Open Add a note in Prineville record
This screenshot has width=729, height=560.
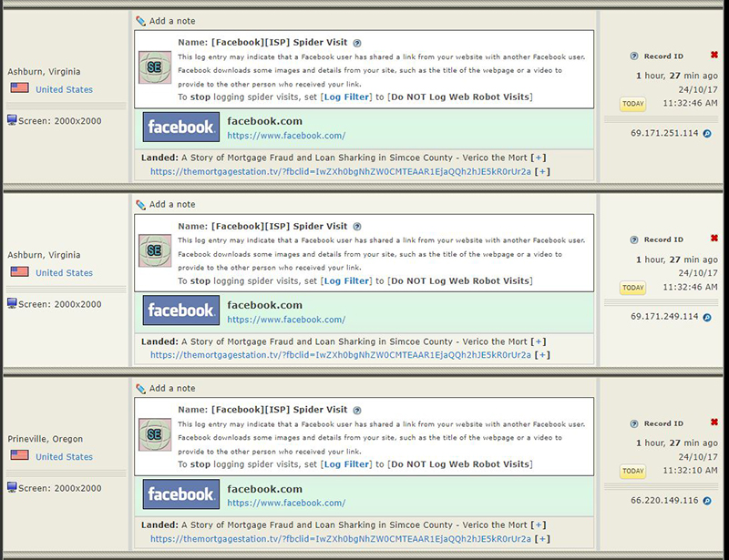pos(172,389)
